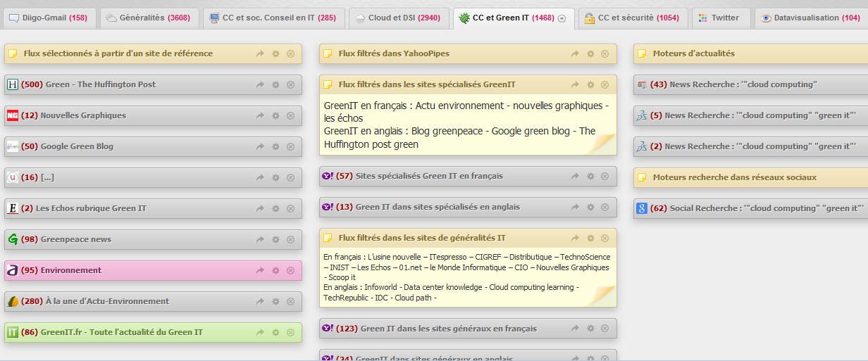The image size is (868, 361).
Task: Open settings gear of Green - The Huffington Post widget
Action: [275, 84]
